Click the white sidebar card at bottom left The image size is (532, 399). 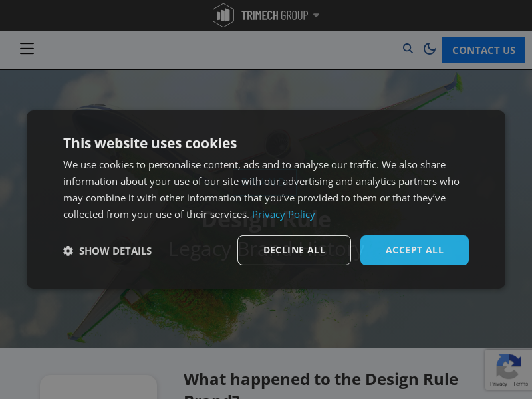[98, 387]
